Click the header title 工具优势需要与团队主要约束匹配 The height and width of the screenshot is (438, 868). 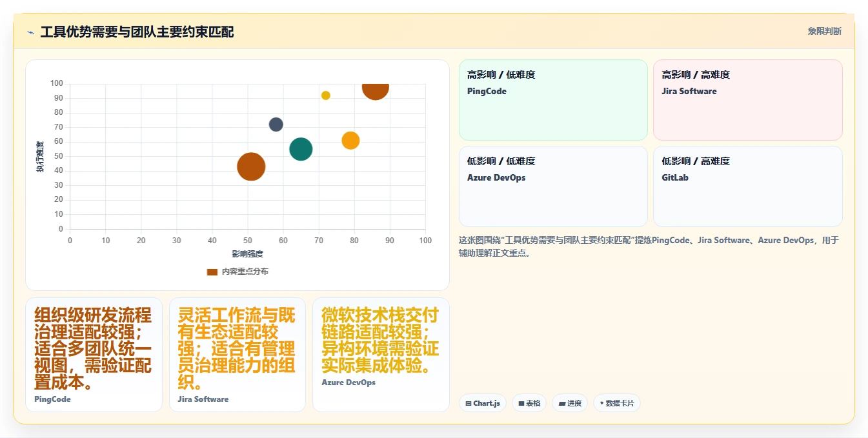[137, 32]
